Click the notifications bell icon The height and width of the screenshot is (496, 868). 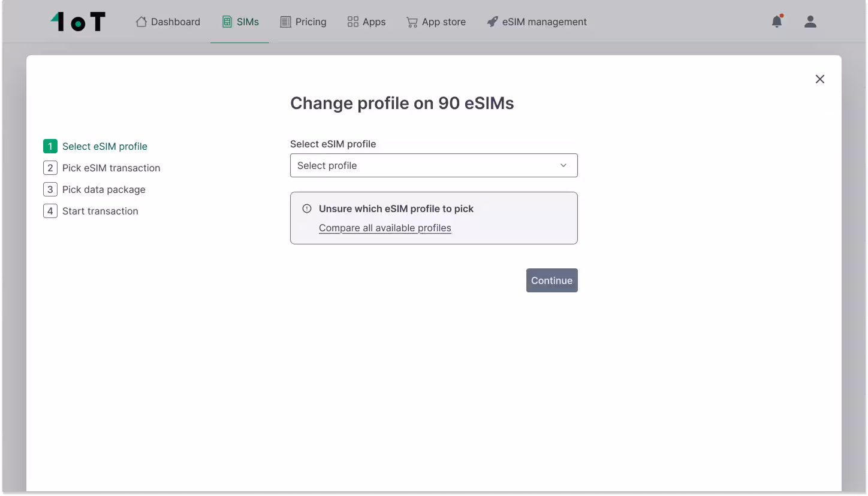pos(777,21)
